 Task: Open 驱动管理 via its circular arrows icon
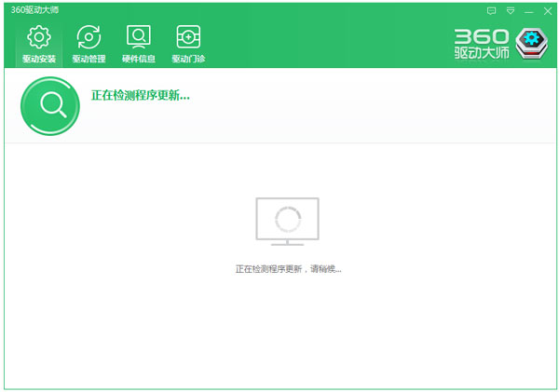(x=89, y=37)
